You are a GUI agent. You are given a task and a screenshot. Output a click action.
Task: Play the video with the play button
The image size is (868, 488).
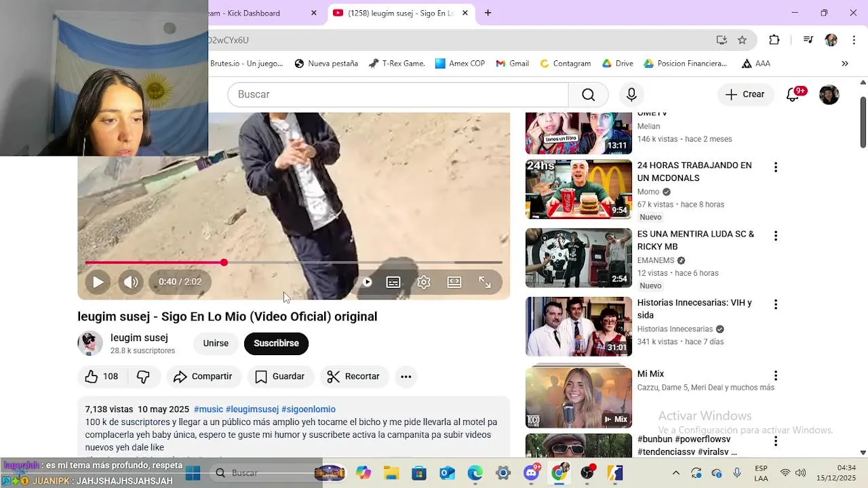click(x=98, y=282)
